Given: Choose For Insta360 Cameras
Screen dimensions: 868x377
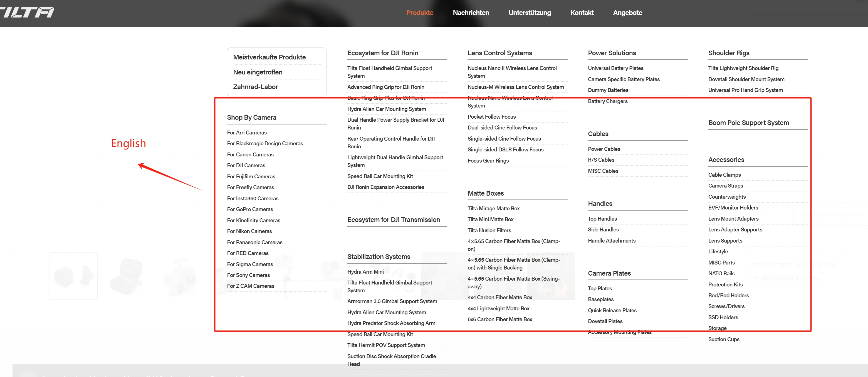Looking at the screenshot, I should click(252, 198).
